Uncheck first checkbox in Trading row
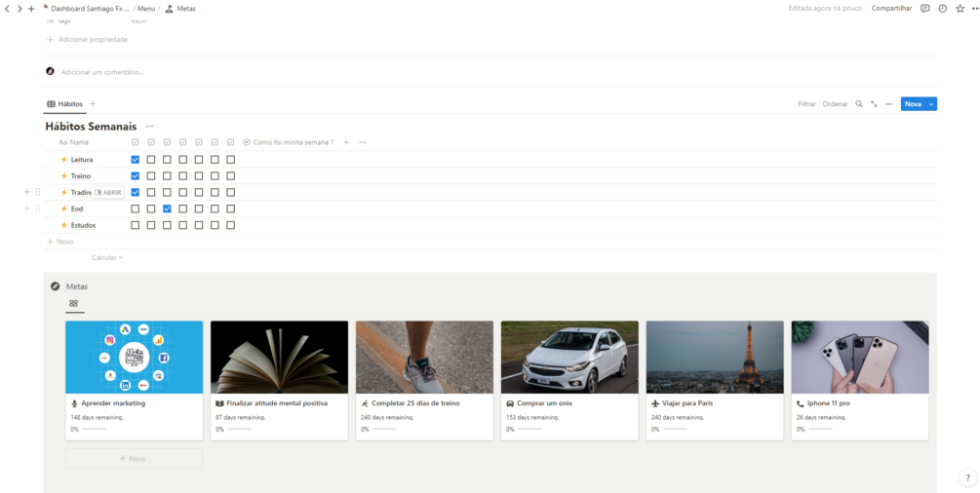 pyautogui.click(x=135, y=192)
